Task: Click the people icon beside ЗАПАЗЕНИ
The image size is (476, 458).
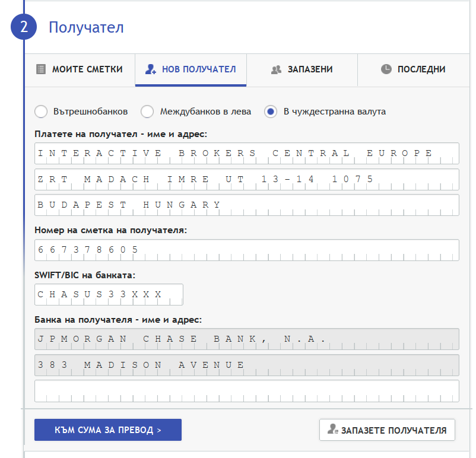Action: click(276, 70)
